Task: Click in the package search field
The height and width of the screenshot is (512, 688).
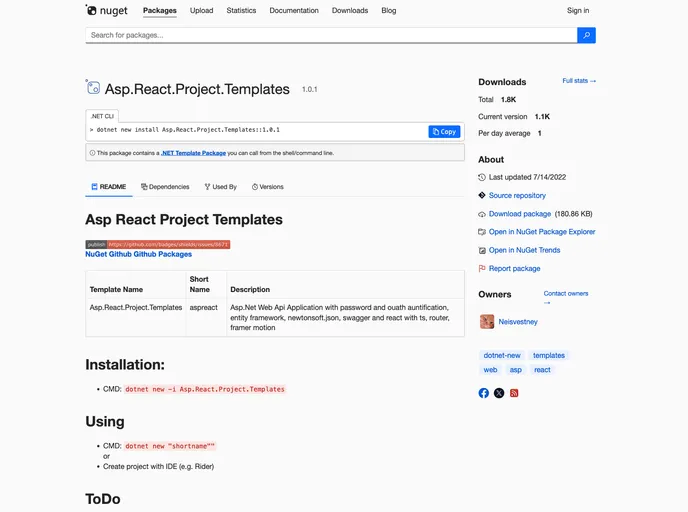Action: [x=330, y=35]
